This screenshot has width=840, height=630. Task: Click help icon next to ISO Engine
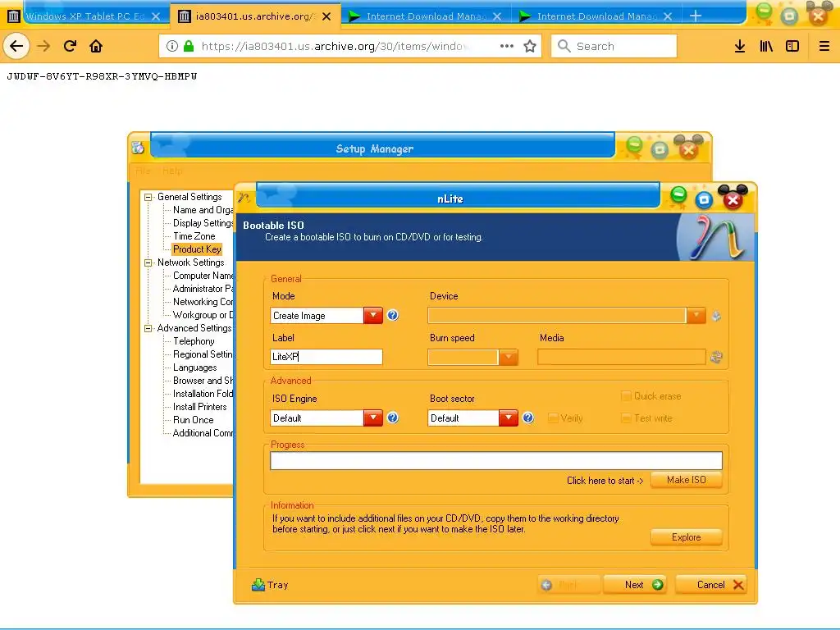coord(393,418)
